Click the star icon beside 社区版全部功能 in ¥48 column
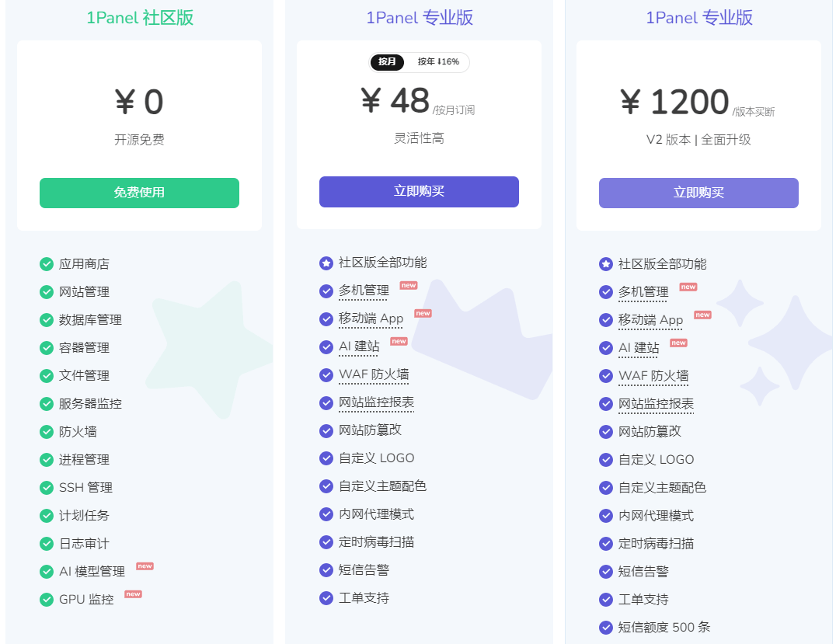The width and height of the screenshot is (836, 644). (326, 263)
